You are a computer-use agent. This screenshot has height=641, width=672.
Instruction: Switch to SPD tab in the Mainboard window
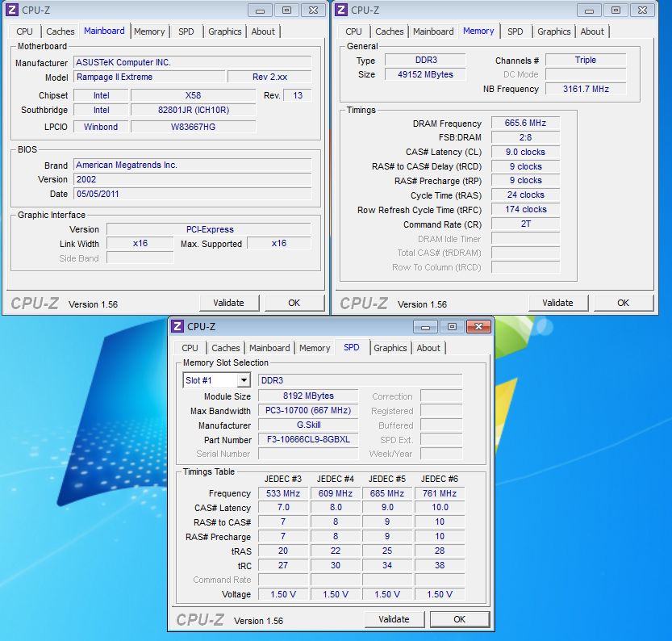(186, 31)
